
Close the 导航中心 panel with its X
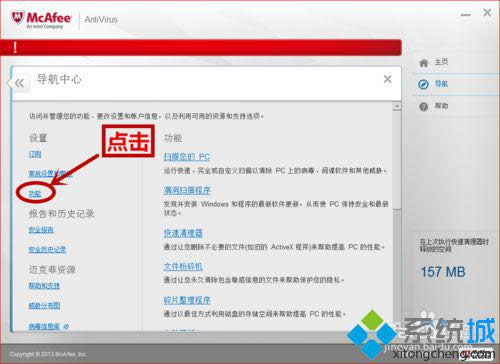coord(387,79)
